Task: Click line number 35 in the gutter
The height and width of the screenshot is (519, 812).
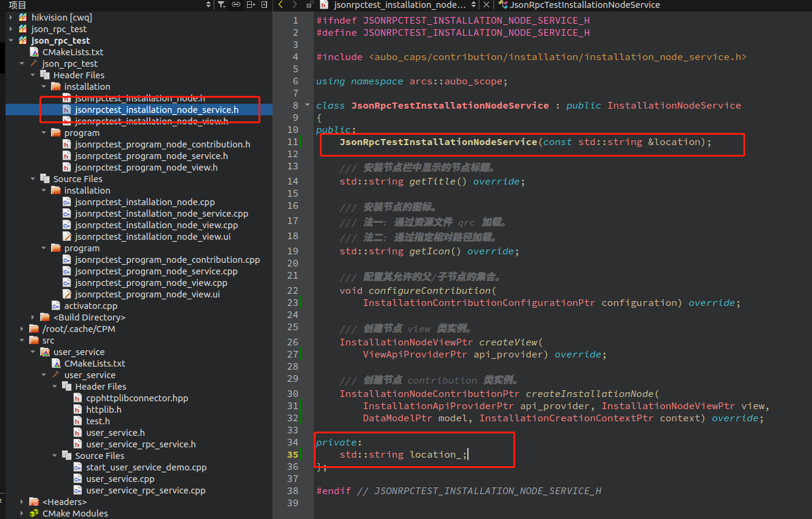Action: [293, 455]
